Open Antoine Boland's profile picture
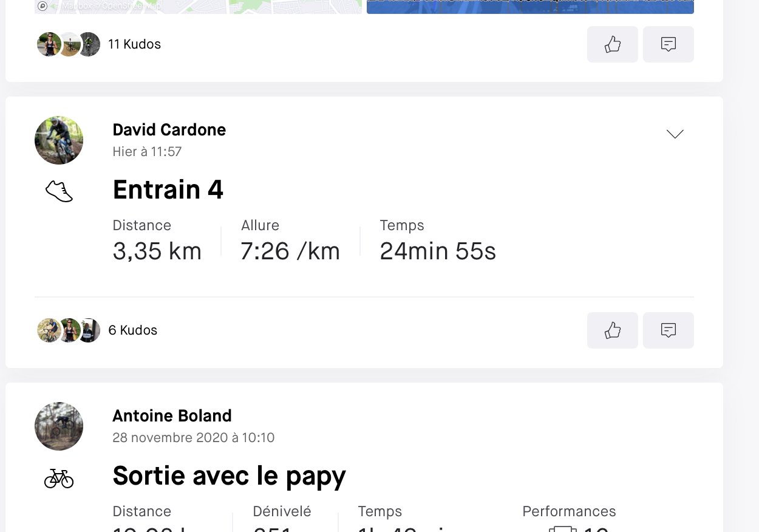This screenshot has width=759, height=532. pyautogui.click(x=59, y=426)
